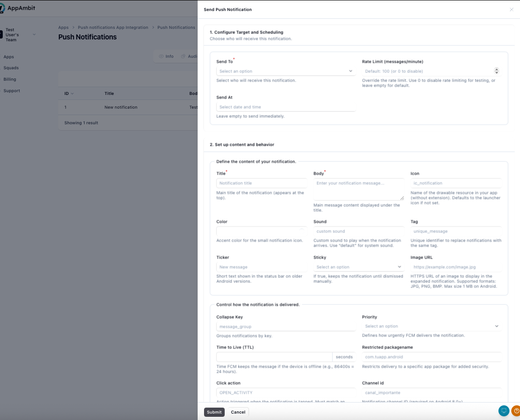Cancel the Send Push Notification dialog

pos(238,412)
